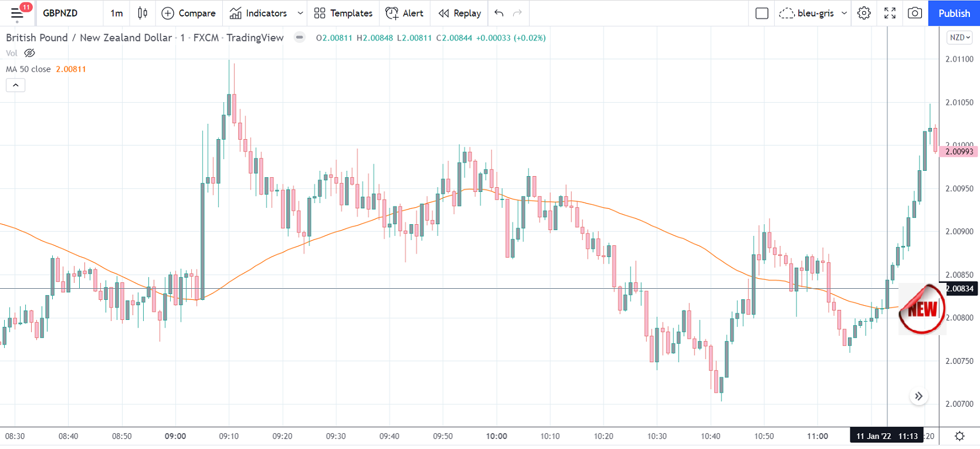
Task: Open the candlestick chart style selector
Action: [143, 13]
